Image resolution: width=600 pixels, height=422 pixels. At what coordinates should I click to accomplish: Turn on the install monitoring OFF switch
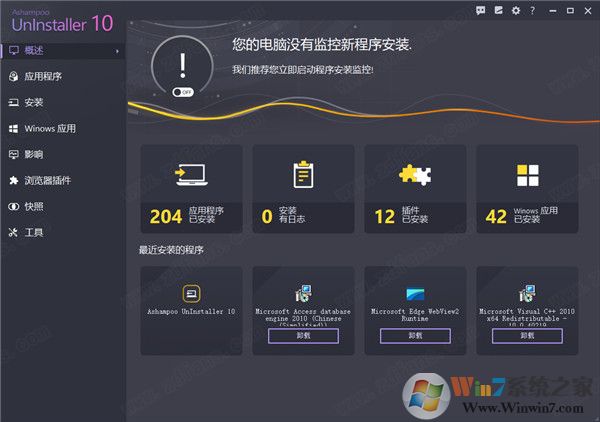pyautogui.click(x=183, y=92)
